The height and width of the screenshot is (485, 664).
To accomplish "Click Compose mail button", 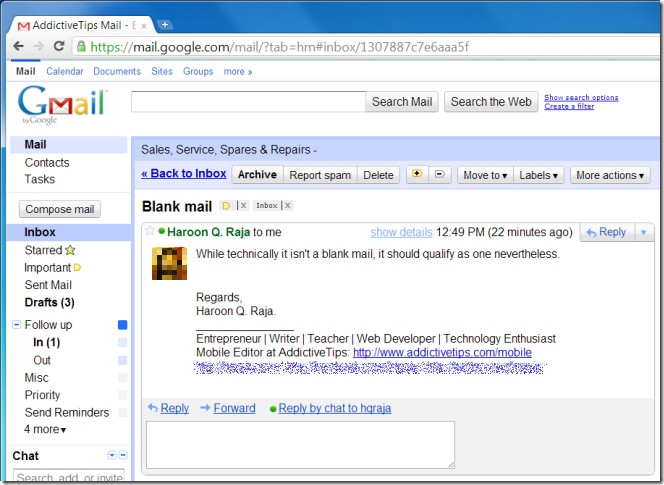I will (60, 209).
